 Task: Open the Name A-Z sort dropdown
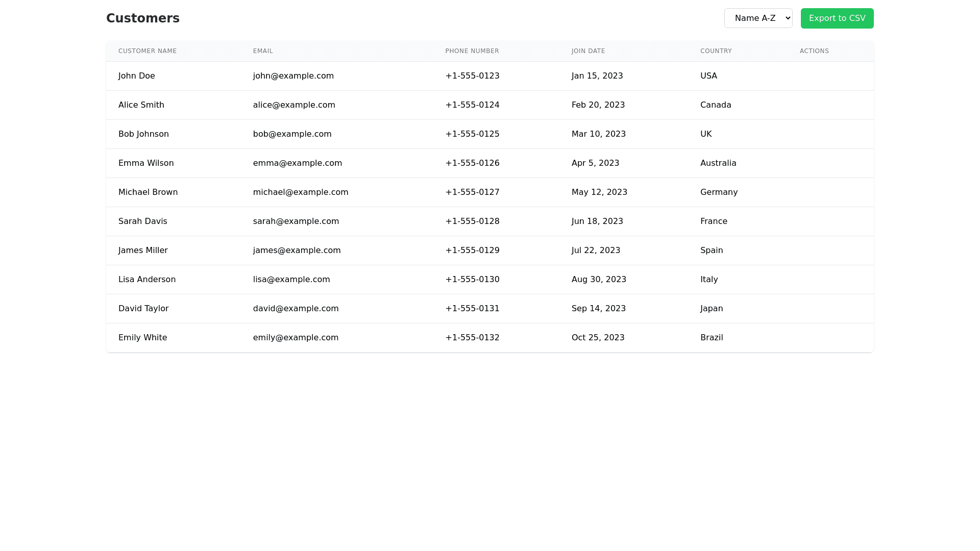pos(758,18)
